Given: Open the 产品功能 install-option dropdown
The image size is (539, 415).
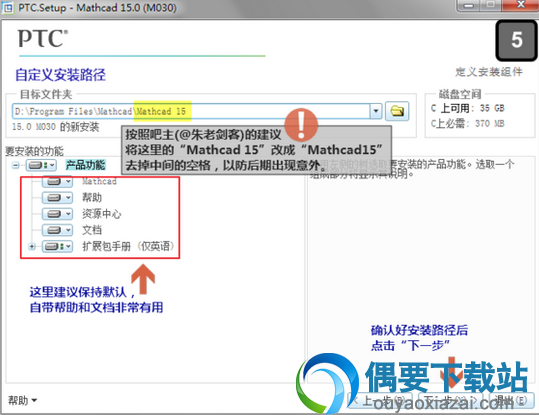Looking at the screenshot, I should pos(41,165).
